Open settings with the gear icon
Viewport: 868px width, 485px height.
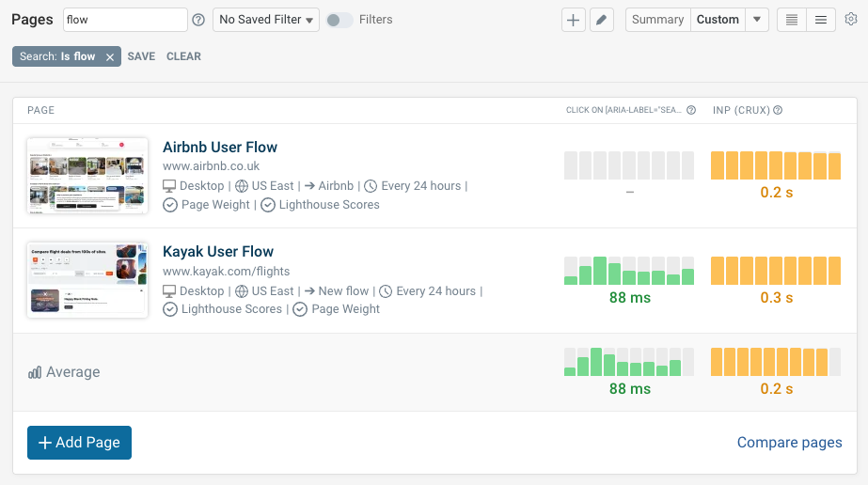851,20
